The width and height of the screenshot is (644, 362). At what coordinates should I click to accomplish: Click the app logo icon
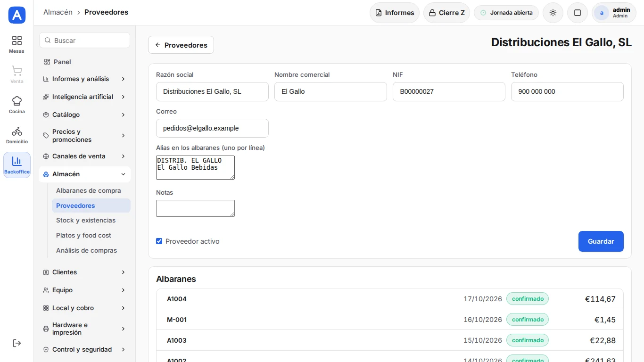(x=17, y=15)
